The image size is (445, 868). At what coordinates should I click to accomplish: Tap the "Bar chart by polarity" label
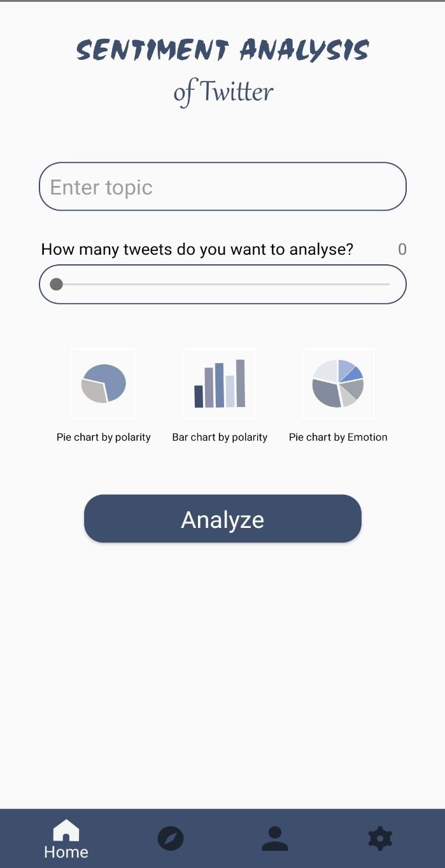220,437
